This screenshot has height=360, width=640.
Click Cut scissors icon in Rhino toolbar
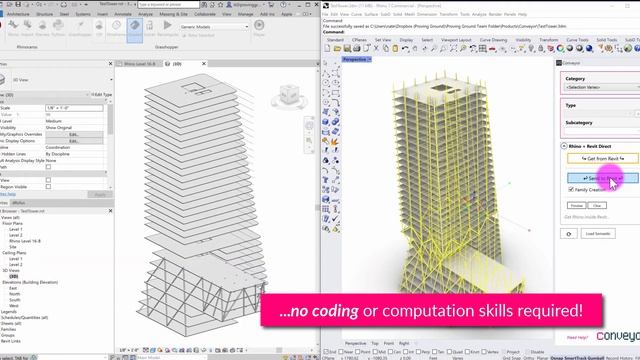point(376,49)
